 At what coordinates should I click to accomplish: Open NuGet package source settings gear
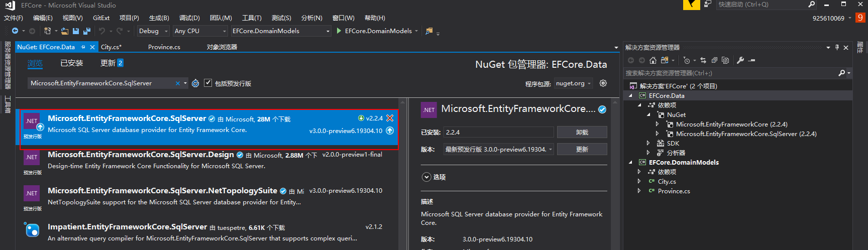pos(603,83)
